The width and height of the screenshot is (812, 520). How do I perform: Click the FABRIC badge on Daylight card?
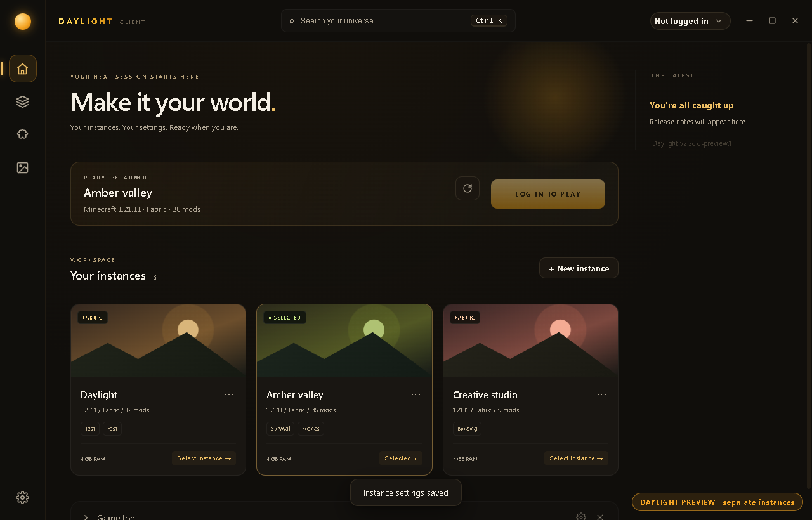click(93, 317)
